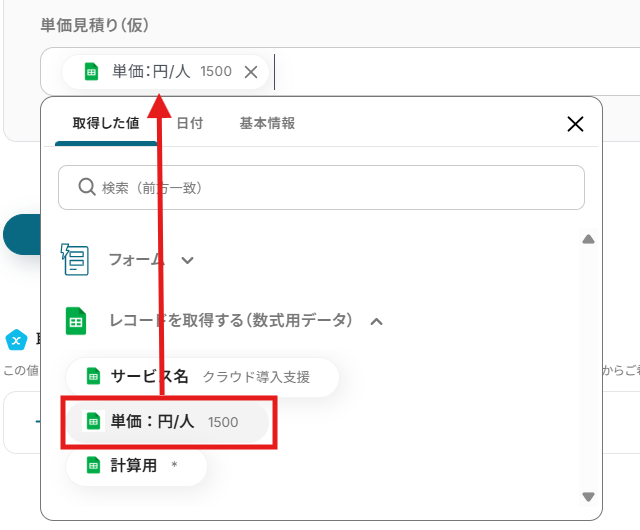Select the サービス名 クラウド導入支援 value
The image size is (640, 530).
[x=202, y=377]
